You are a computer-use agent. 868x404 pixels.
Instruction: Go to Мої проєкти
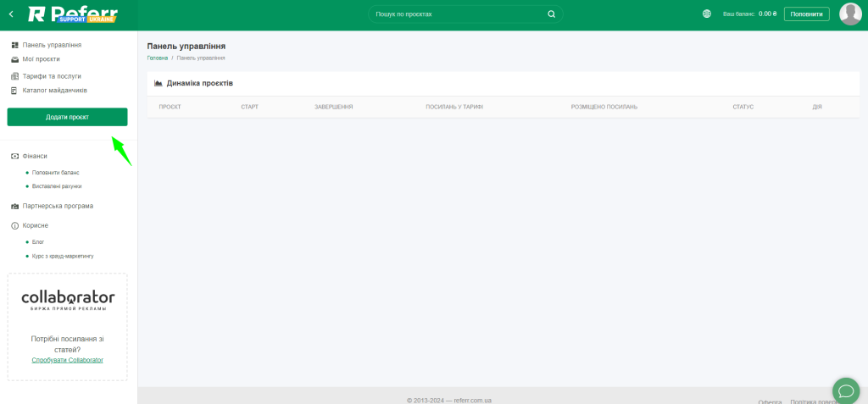tap(41, 59)
